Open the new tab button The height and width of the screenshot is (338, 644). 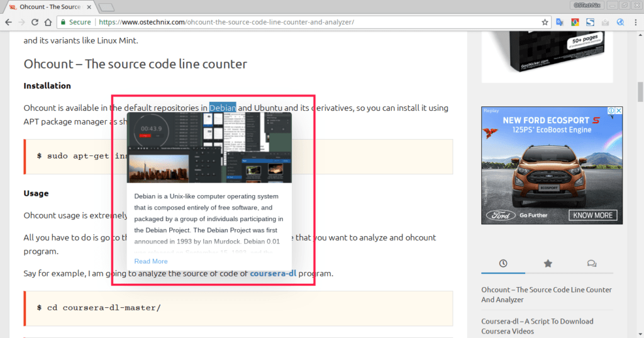pos(106,7)
